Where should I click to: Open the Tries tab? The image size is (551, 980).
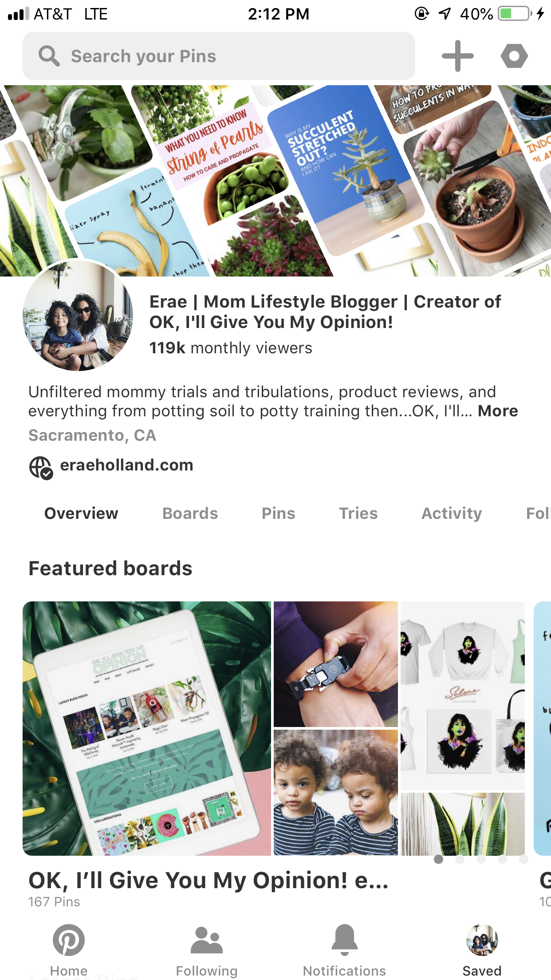point(358,514)
